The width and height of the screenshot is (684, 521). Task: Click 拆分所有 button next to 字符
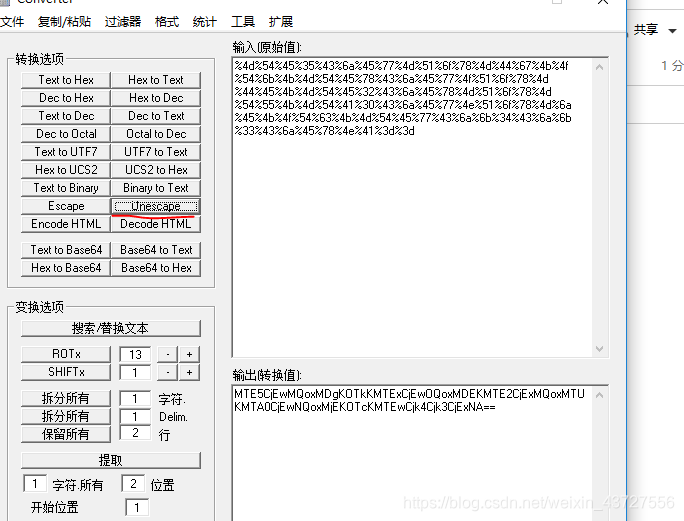(66, 398)
